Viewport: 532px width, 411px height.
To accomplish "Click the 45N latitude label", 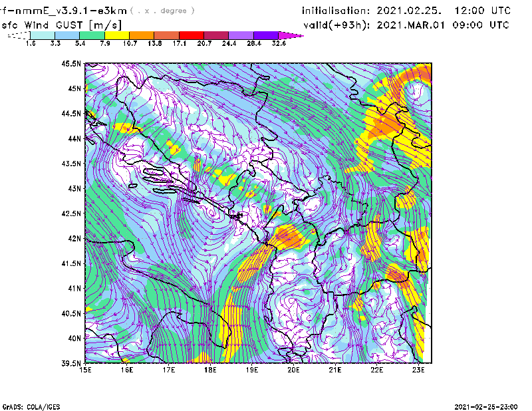I will point(74,88).
